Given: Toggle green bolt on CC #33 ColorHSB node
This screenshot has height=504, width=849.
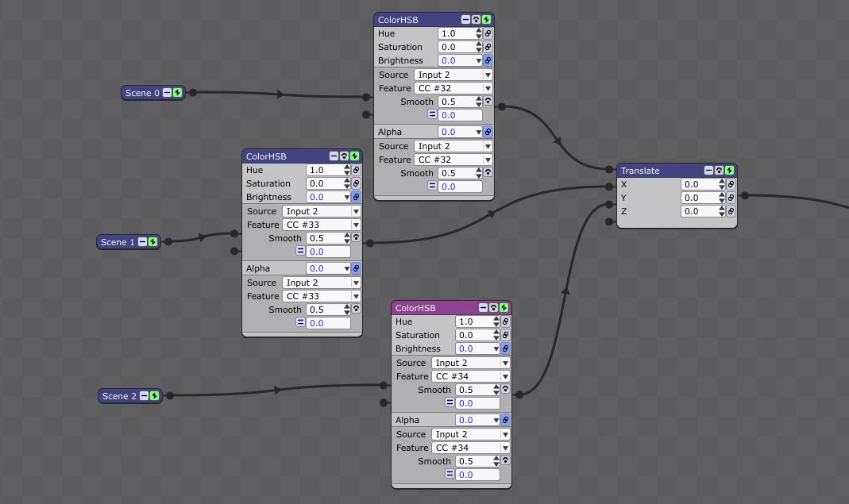Looking at the screenshot, I should tap(354, 156).
